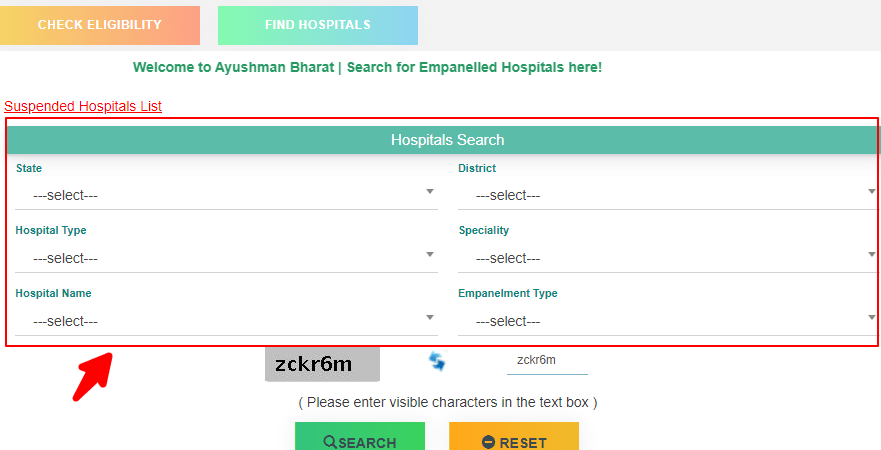This screenshot has width=881, height=450.
Task: Open the Hospital Type dropdown
Action: click(226, 258)
